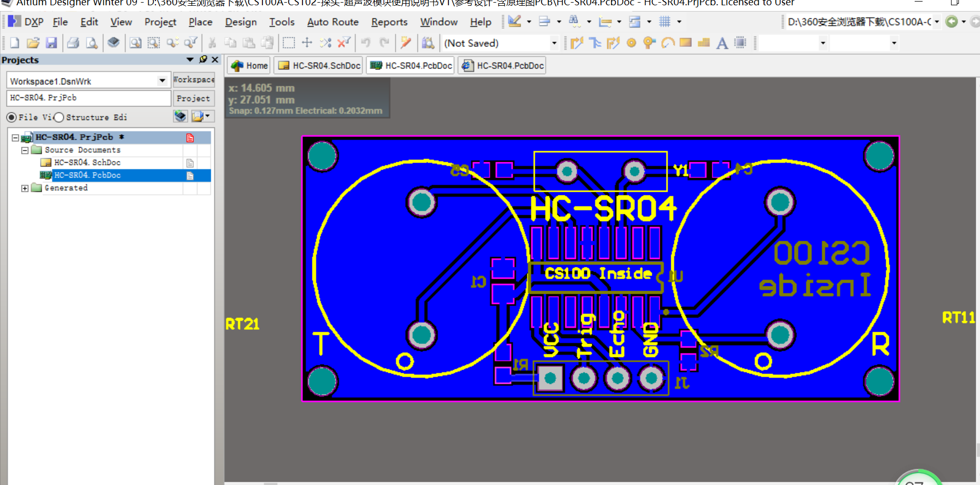Print the PCB with the printer icon

click(73, 43)
